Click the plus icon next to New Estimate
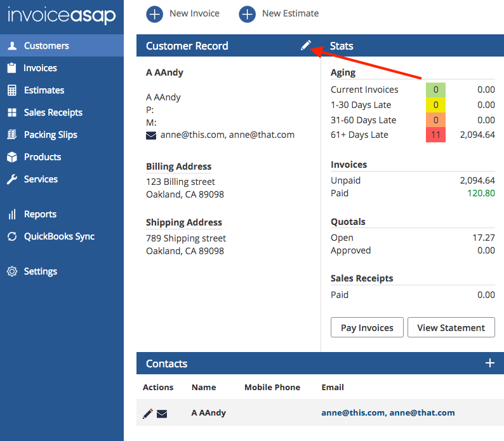504x441 pixels. point(247,13)
